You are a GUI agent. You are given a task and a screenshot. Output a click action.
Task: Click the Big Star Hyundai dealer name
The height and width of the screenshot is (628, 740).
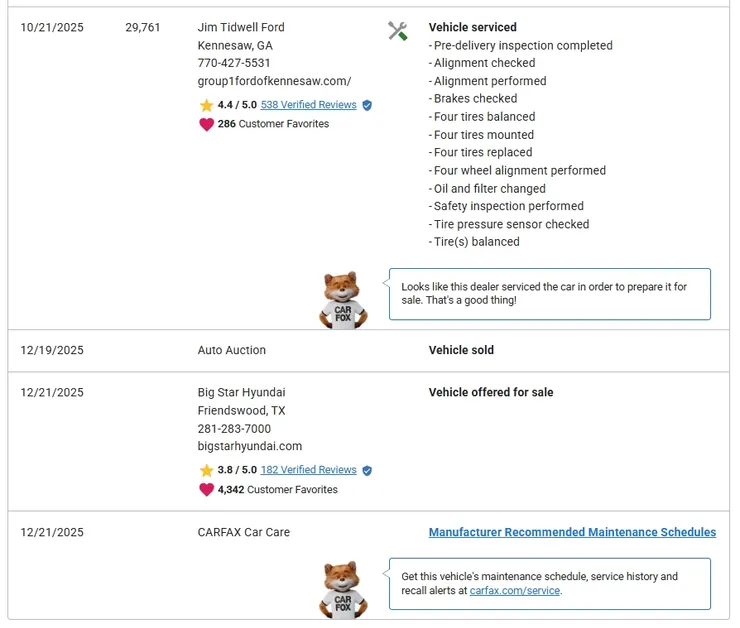pyautogui.click(x=241, y=392)
